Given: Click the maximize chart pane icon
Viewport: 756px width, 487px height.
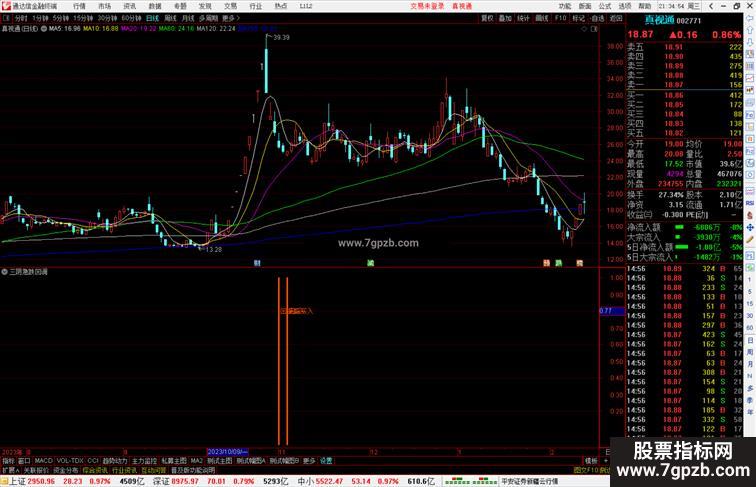Looking at the screenshot, I should [x=594, y=29].
